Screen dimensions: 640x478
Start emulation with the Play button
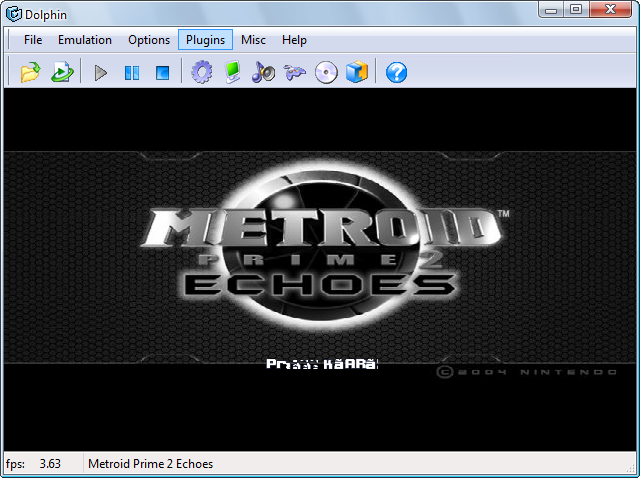[x=100, y=73]
